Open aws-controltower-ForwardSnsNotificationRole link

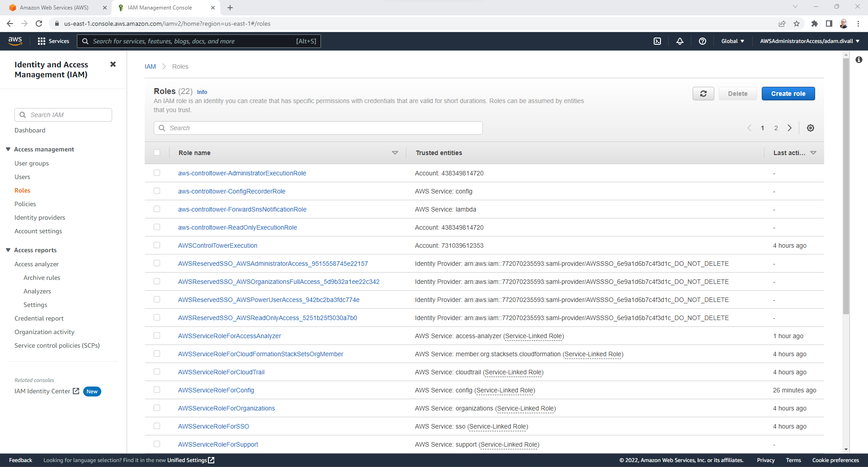pos(242,209)
